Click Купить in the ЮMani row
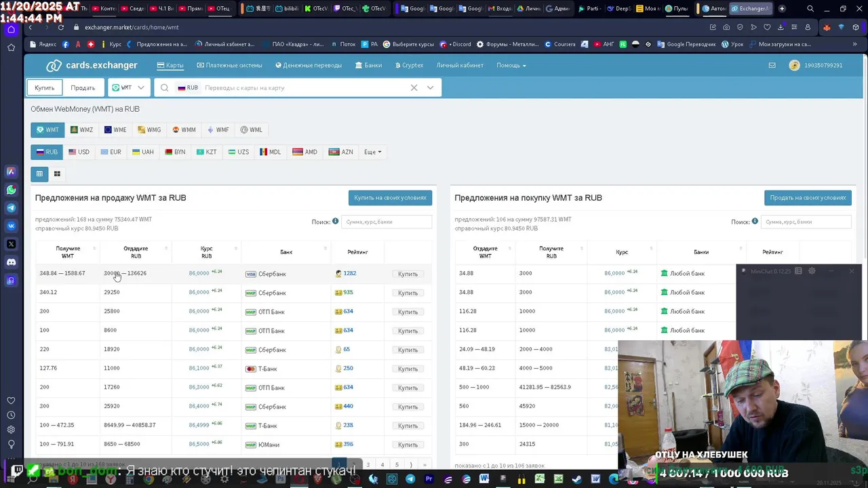Viewport: 868px width, 488px height. click(x=408, y=445)
